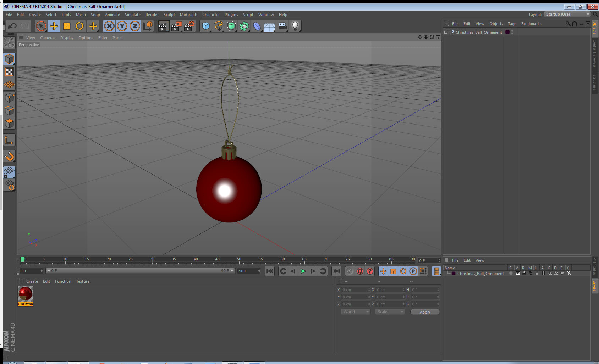Screen dimensions: 599x364
Task: Open the Layout dropdown Startup (User)
Action: pyautogui.click(x=568, y=14)
